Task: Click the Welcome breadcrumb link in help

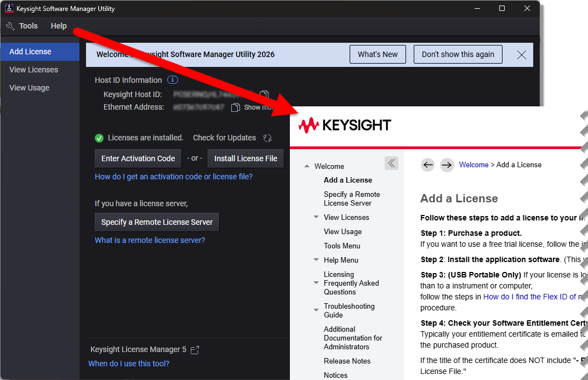Action: 473,165
